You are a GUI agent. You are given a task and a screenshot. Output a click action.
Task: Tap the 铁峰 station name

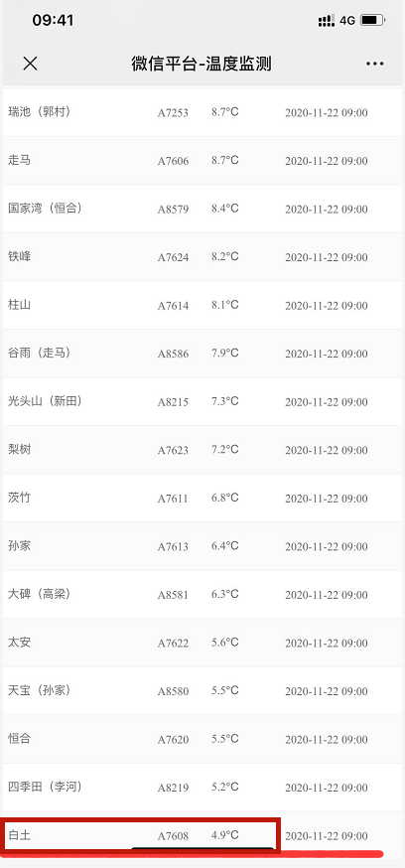20,257
